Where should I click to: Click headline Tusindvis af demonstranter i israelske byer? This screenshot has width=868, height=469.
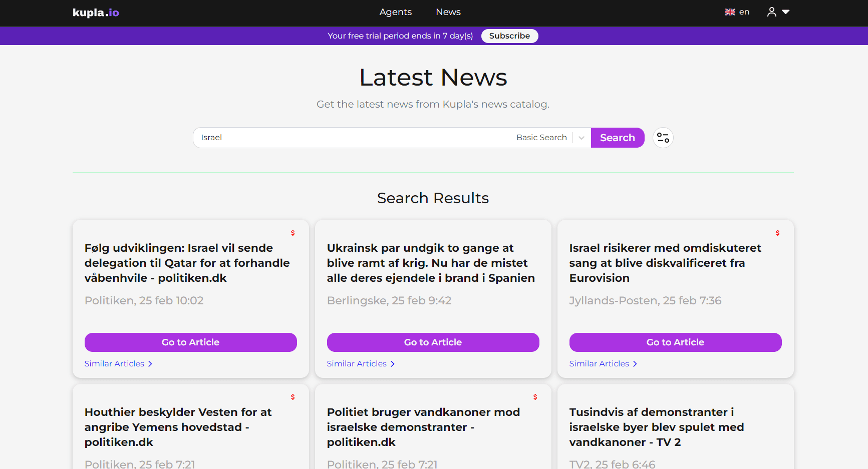coord(657,427)
